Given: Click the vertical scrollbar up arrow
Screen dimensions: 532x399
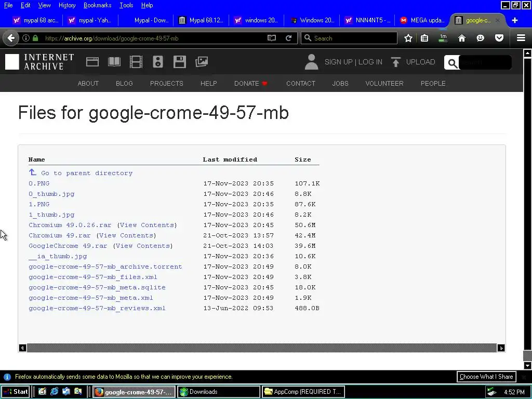Looking at the screenshot, I should tap(527, 54).
